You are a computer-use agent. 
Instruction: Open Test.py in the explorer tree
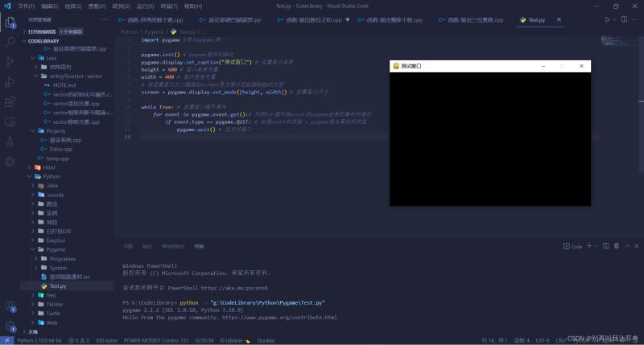tap(57, 286)
